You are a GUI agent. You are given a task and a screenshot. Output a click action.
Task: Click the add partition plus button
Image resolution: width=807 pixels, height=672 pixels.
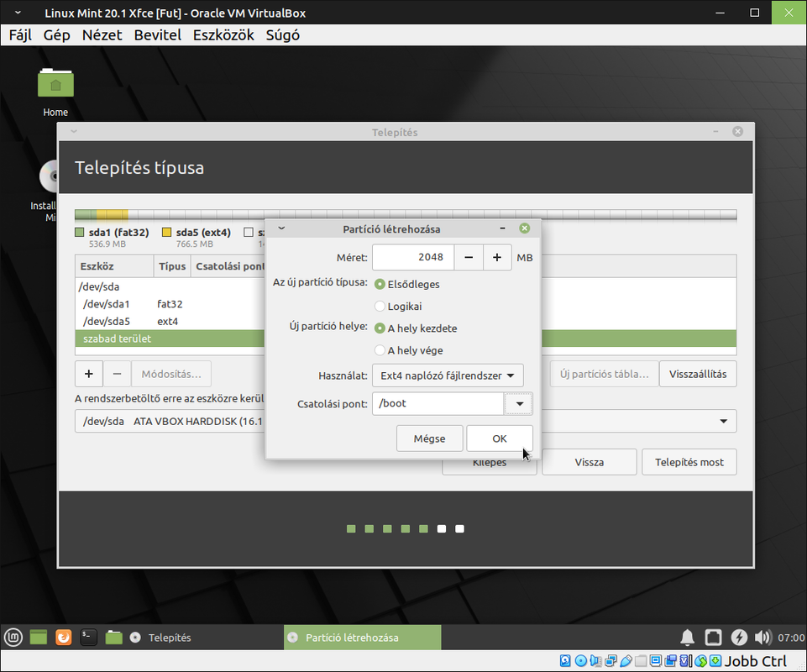point(88,374)
